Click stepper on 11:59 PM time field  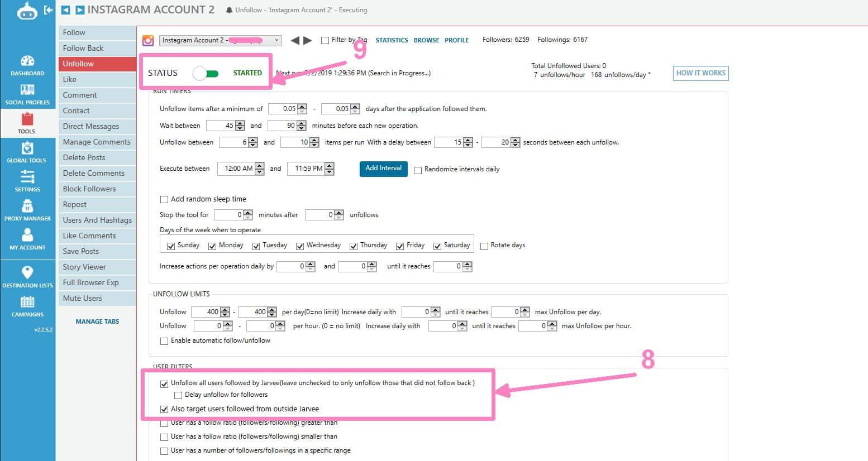[x=329, y=169]
